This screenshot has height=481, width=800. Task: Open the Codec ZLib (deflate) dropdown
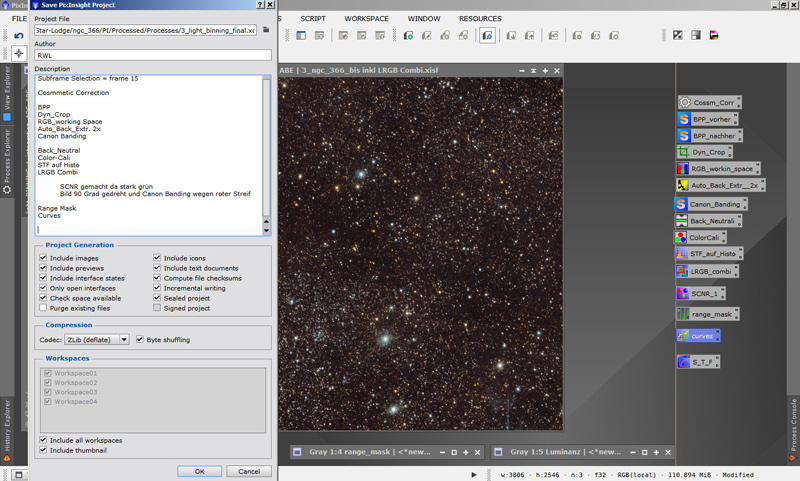point(96,340)
